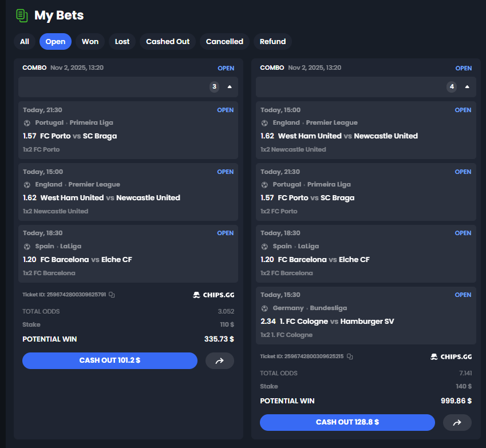Open FC Barcelona vs Elche CF in right combo
The width and height of the screenshot is (486, 448).
click(324, 260)
